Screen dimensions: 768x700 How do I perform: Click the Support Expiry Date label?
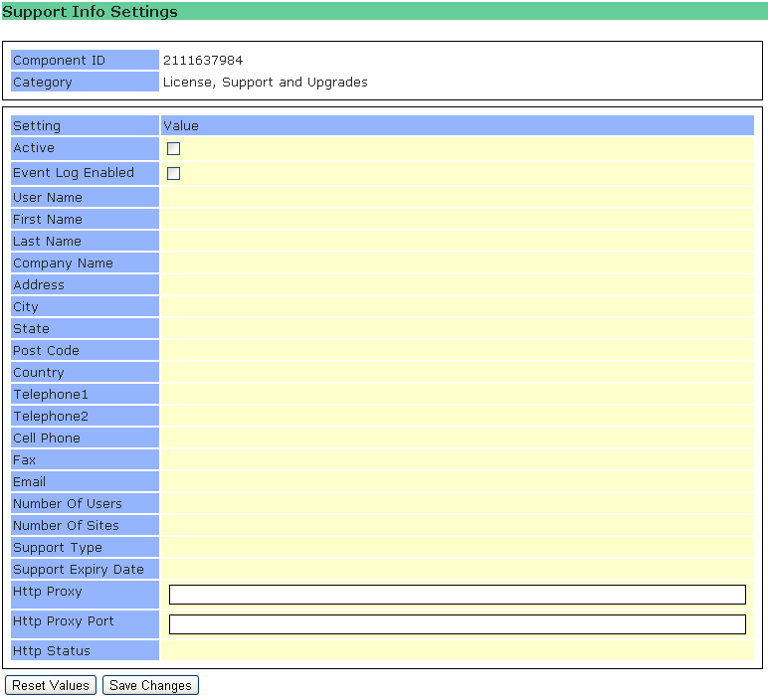(79, 570)
